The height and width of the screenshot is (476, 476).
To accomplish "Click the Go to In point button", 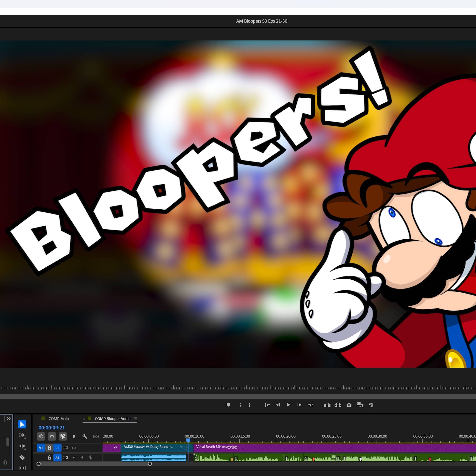I will 267,405.
